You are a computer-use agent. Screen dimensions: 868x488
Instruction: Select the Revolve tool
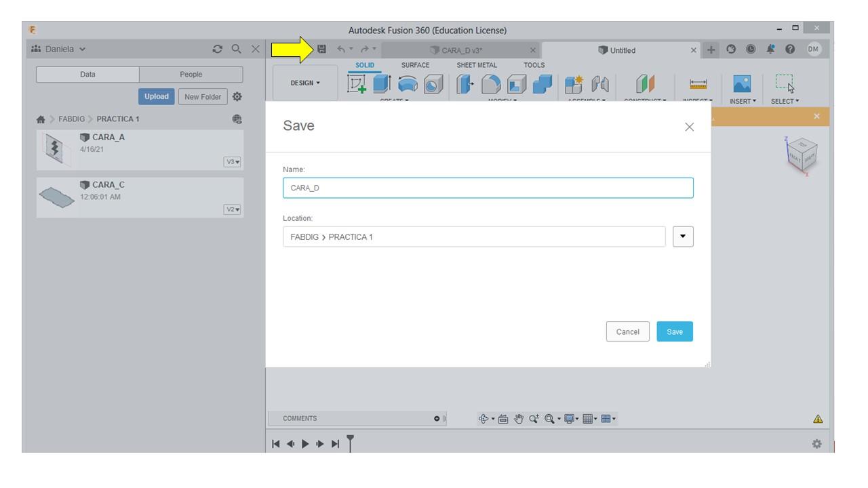(x=408, y=85)
